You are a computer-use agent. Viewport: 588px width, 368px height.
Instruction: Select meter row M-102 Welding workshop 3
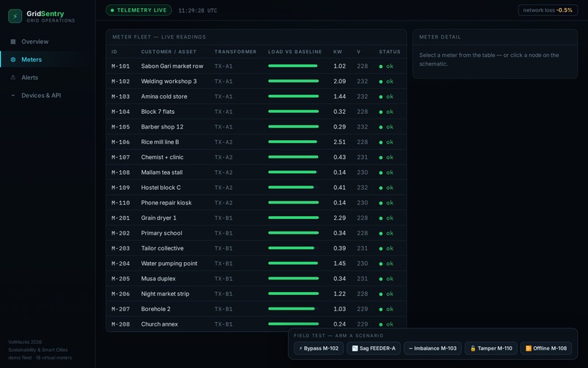(256, 81)
